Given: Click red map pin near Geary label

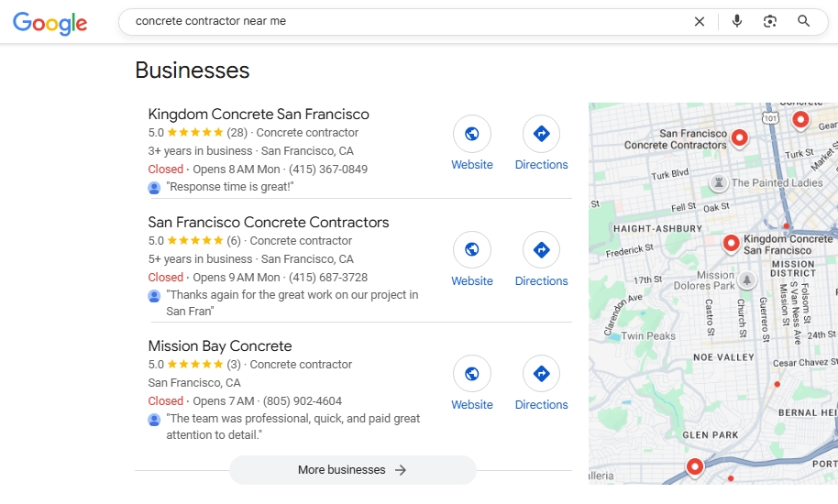Looking at the screenshot, I should (800, 119).
